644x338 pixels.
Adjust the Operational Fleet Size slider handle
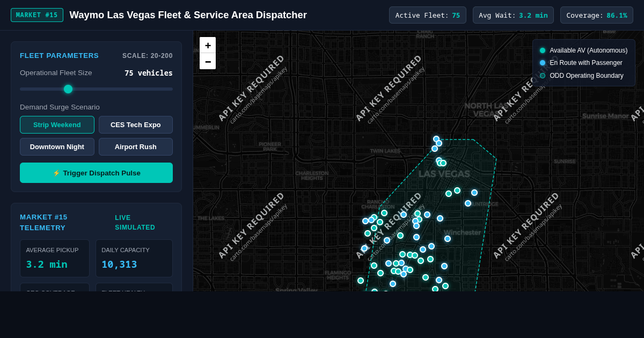point(68,89)
